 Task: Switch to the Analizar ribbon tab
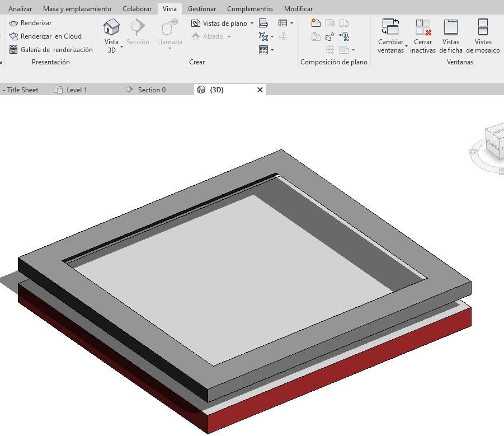click(20, 9)
